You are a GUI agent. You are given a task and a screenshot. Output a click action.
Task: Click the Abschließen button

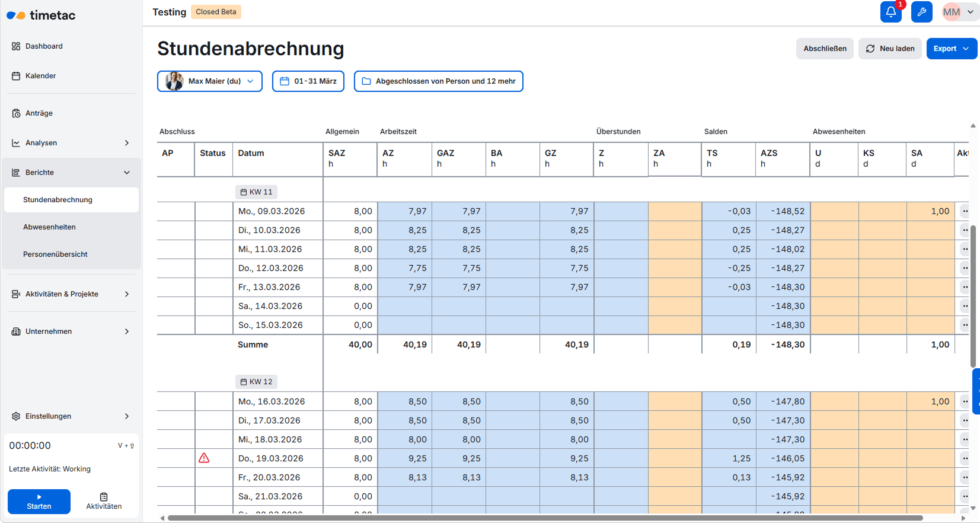825,49
